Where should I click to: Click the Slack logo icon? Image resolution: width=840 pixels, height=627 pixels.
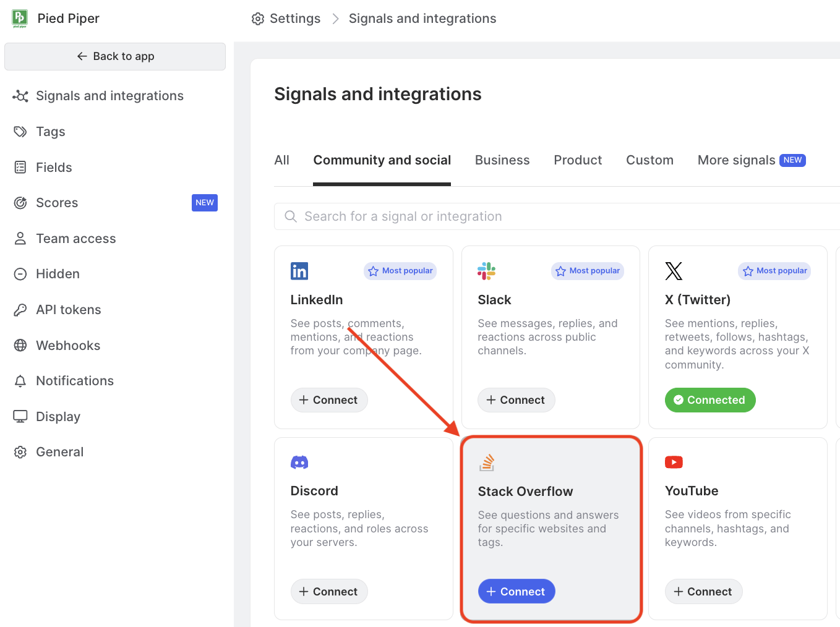click(x=487, y=271)
